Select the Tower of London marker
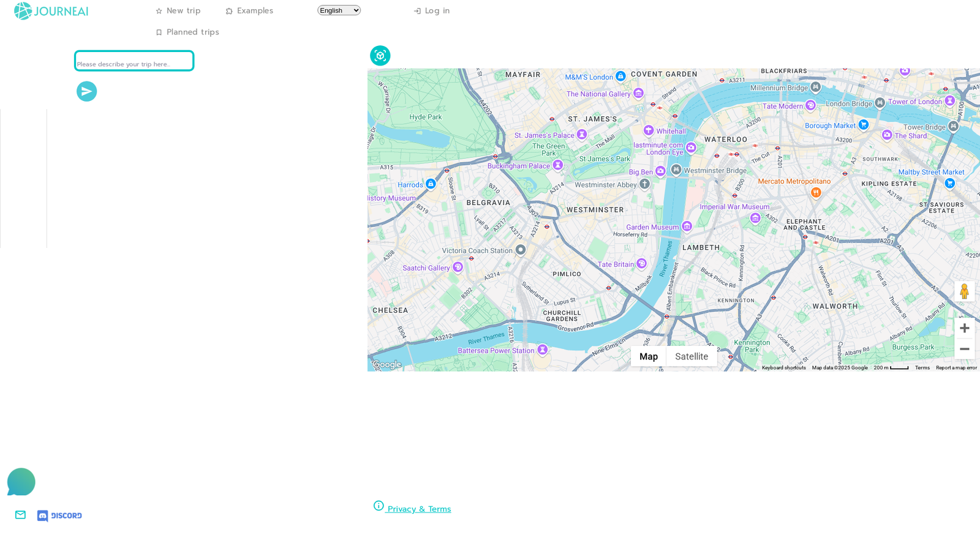Image resolution: width=980 pixels, height=551 pixels. 949,100
